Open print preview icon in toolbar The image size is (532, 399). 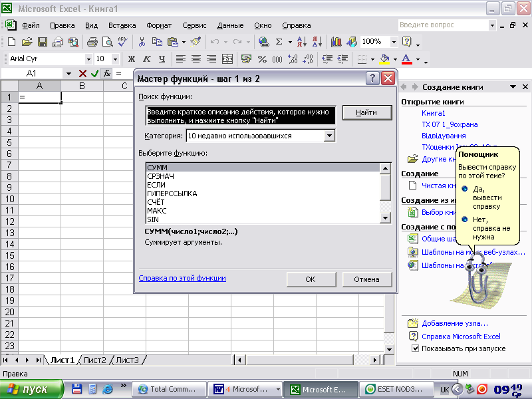click(108, 42)
